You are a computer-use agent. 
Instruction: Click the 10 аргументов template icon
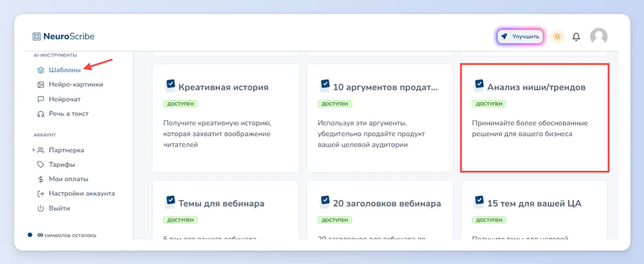[x=325, y=86]
